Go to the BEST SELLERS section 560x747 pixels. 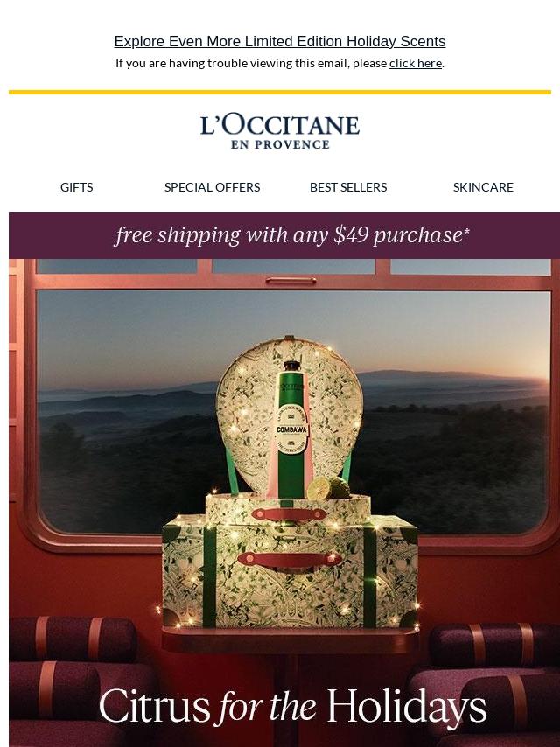pyautogui.click(x=348, y=187)
